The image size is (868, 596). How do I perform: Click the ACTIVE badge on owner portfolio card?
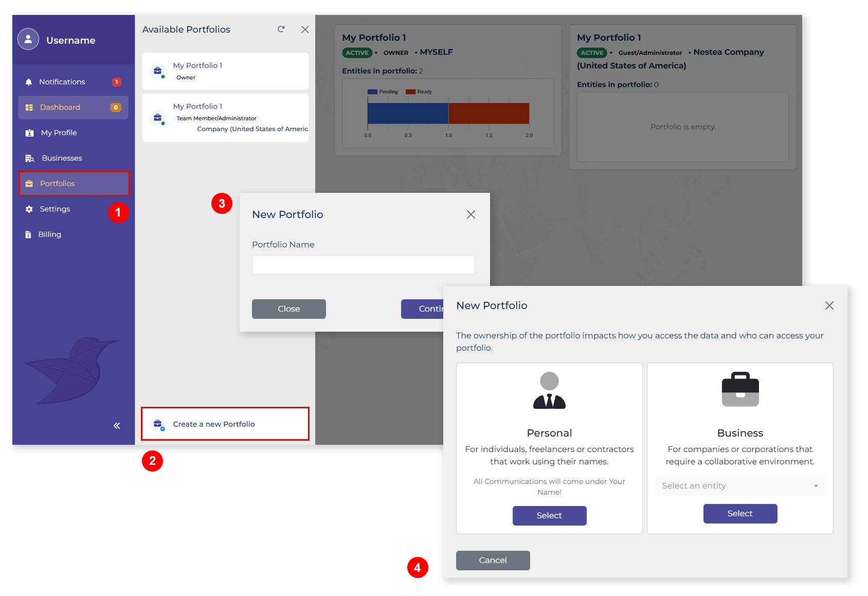pyautogui.click(x=357, y=52)
